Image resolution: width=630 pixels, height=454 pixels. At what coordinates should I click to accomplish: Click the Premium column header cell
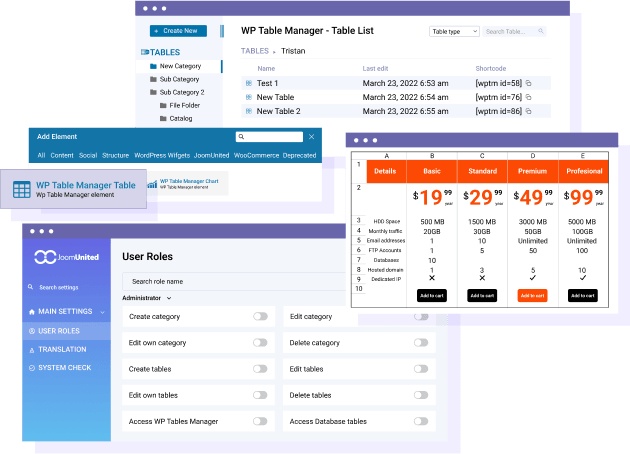533,172
